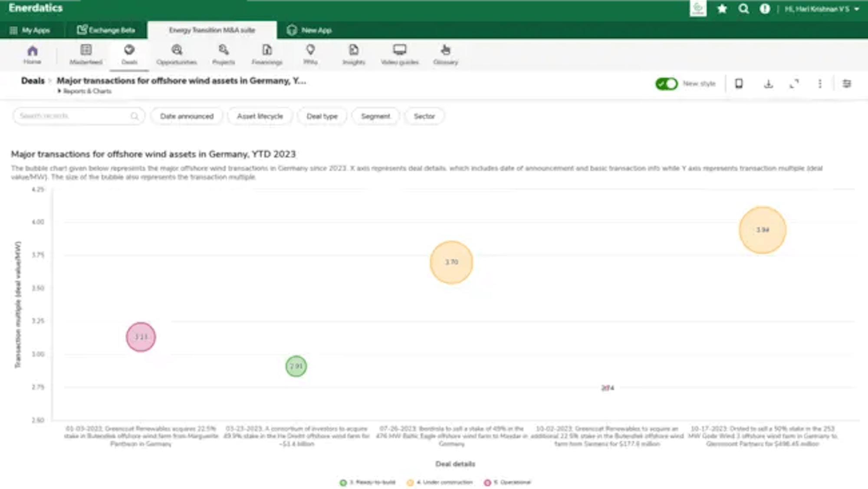Open the My Apps tab
The width and height of the screenshot is (868, 489).
pos(30,30)
